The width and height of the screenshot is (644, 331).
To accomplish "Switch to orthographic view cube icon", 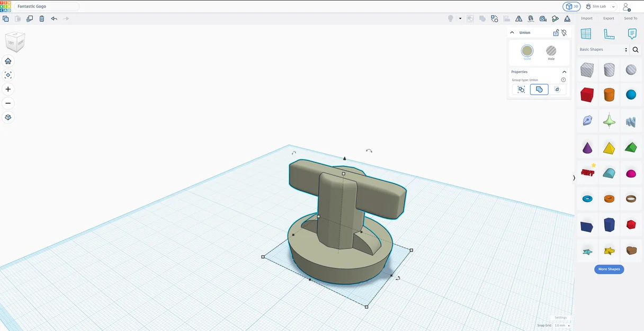I will pos(8,117).
